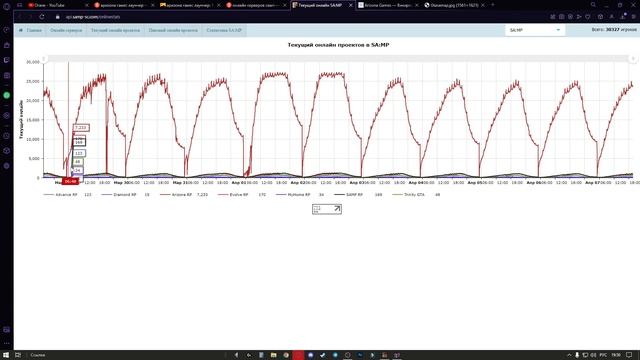The height and width of the screenshot is (360, 640).
Task: Open the new tab plus icon
Action: (x=493, y=5)
